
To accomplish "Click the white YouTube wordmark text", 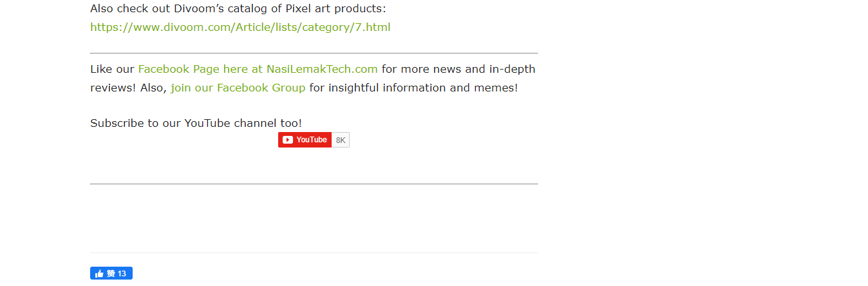I will [312, 140].
